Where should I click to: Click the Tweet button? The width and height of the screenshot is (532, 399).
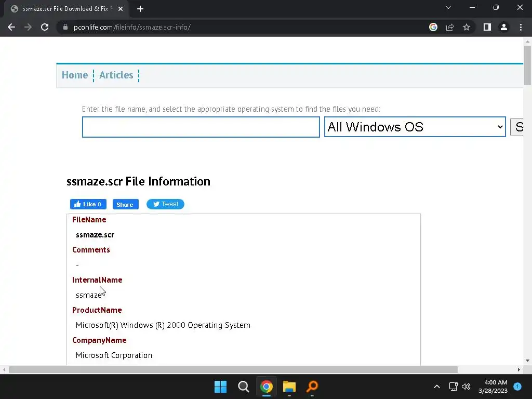165,204
